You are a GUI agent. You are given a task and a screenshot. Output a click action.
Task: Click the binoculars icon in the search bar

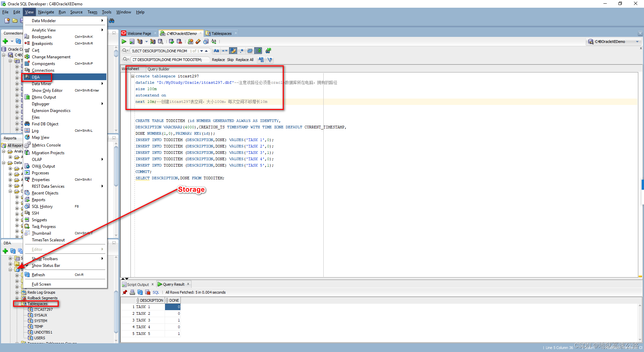pyautogui.click(x=268, y=51)
